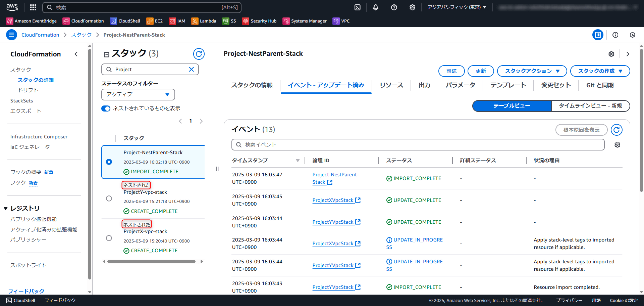Open EC2 shortcut in favorites bar
This screenshot has height=306, width=644.
click(155, 21)
